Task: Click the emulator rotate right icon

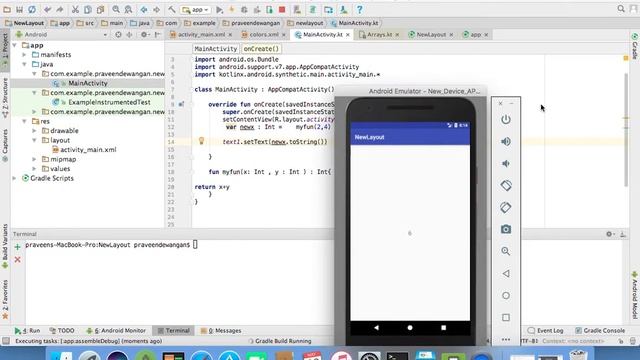Action: [506, 207]
